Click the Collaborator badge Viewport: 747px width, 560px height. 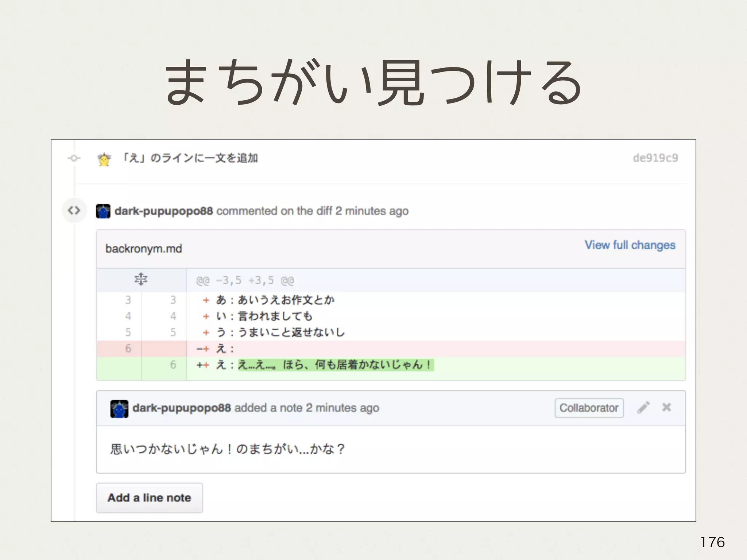point(589,408)
